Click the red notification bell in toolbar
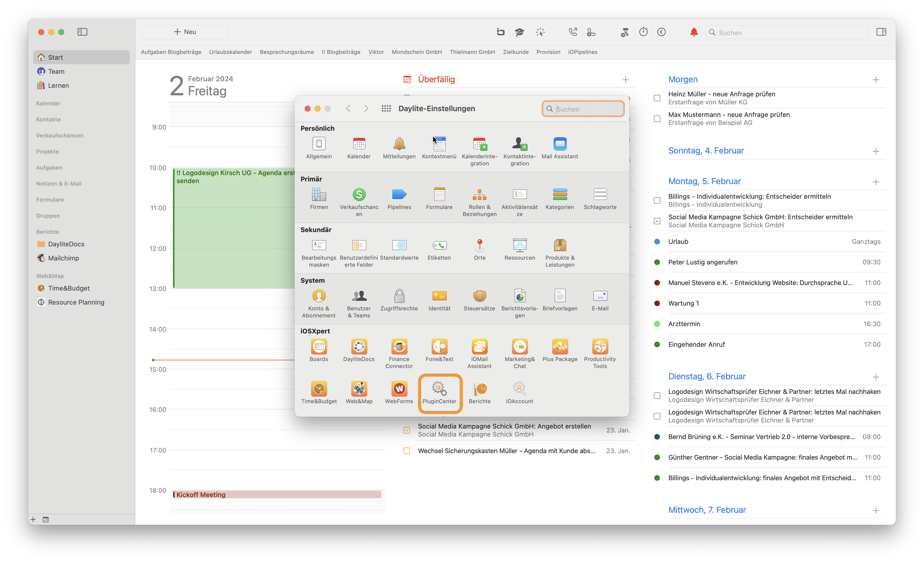This screenshot has width=924, height=562. tap(694, 32)
